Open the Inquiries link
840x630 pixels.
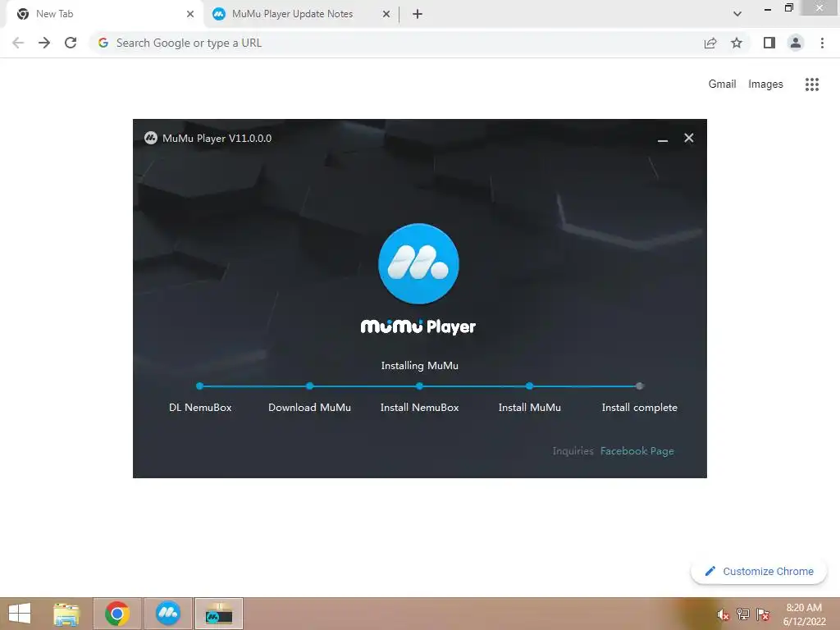click(573, 451)
